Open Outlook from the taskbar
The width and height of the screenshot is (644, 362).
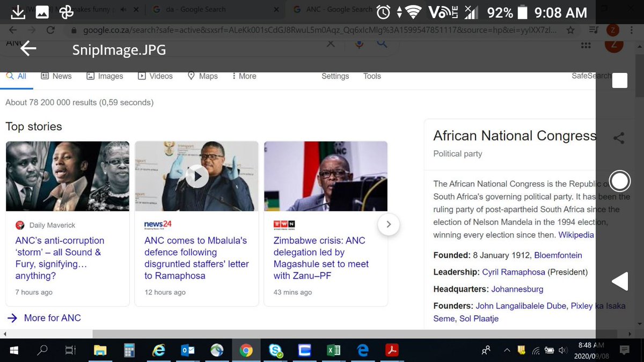[x=188, y=351]
